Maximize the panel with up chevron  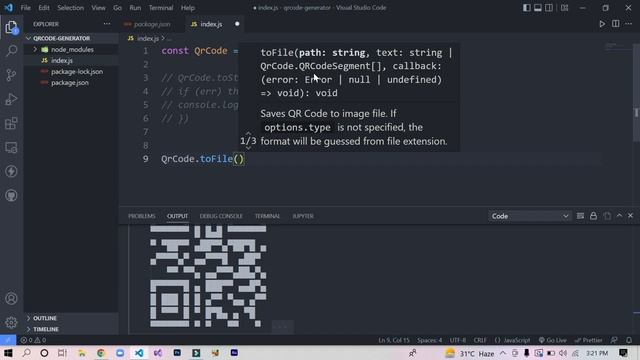point(619,216)
